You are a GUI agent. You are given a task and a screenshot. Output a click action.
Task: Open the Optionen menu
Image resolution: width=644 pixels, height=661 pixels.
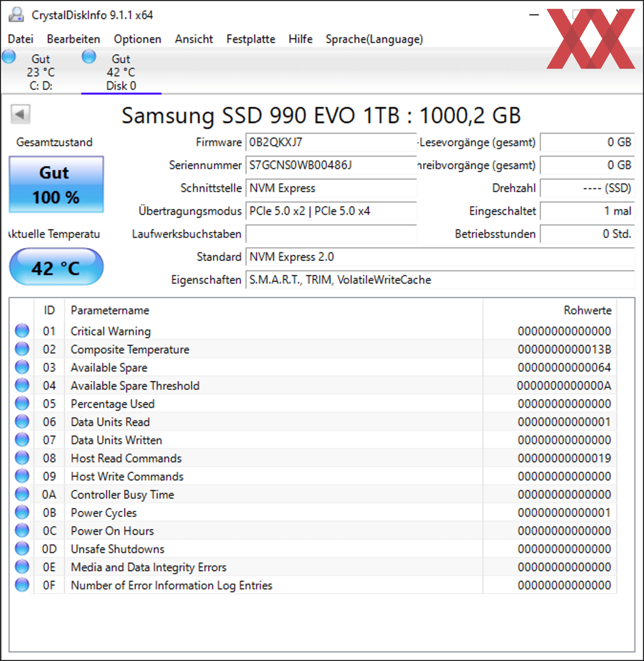click(137, 39)
